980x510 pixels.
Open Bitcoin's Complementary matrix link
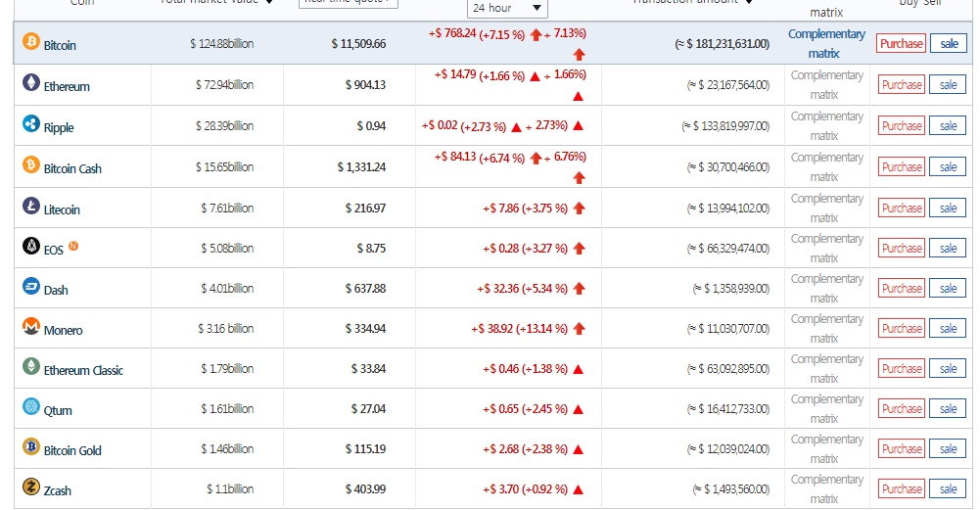coord(826,44)
